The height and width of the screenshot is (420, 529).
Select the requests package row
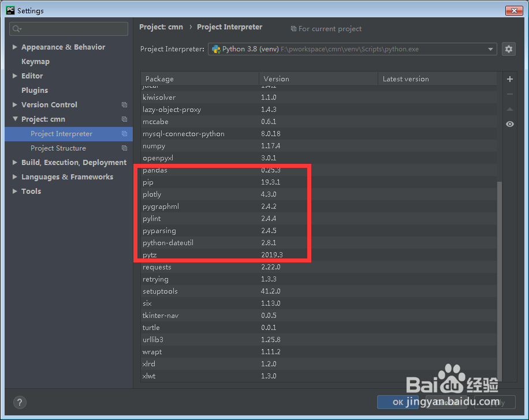pyautogui.click(x=318, y=267)
